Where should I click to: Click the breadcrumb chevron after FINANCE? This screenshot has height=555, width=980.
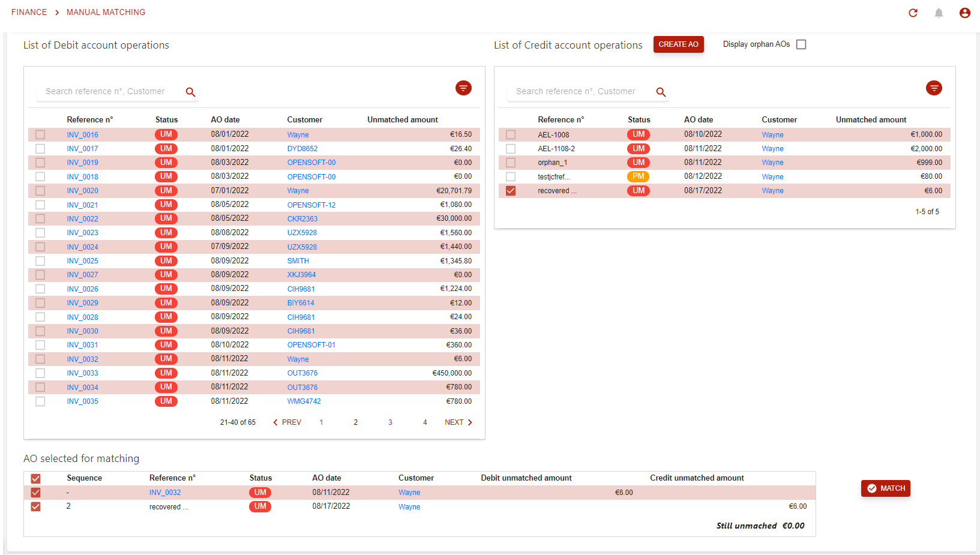[x=57, y=13]
